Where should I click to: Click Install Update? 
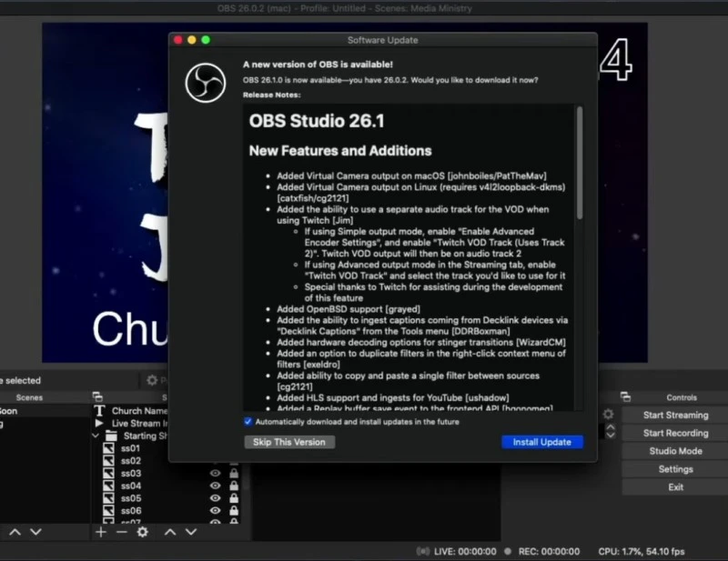click(542, 441)
